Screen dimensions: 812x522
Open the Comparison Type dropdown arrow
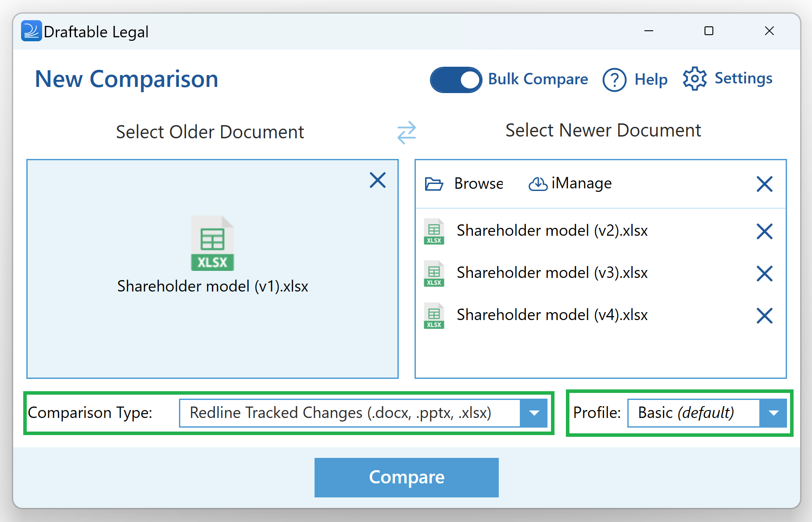tap(534, 413)
